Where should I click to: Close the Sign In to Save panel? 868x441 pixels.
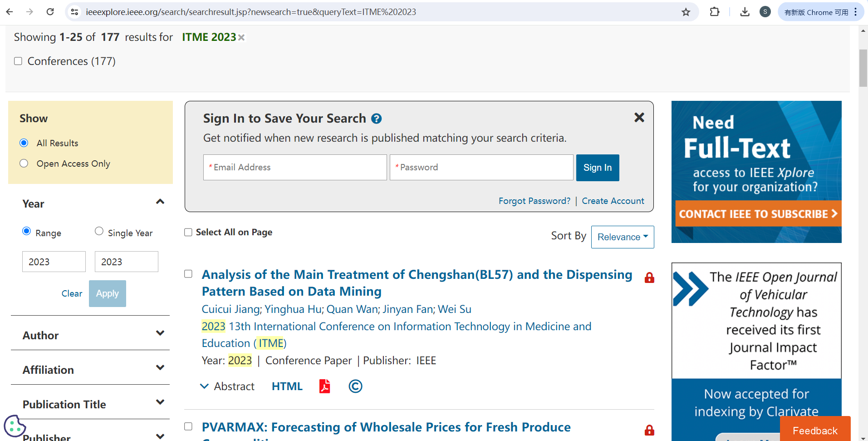[639, 118]
